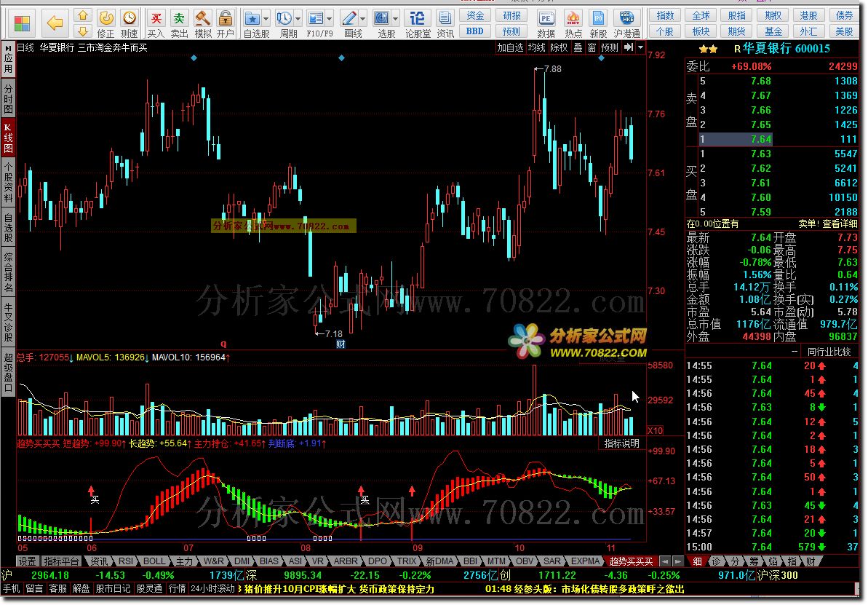Open 自选股 sidebar tab
The width and height of the screenshot is (868, 605).
click(x=8, y=228)
